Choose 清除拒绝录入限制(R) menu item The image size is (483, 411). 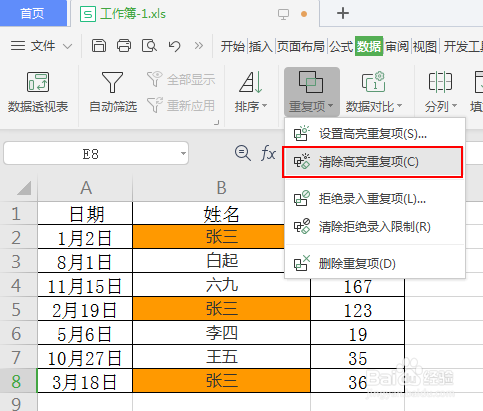pyautogui.click(x=375, y=227)
